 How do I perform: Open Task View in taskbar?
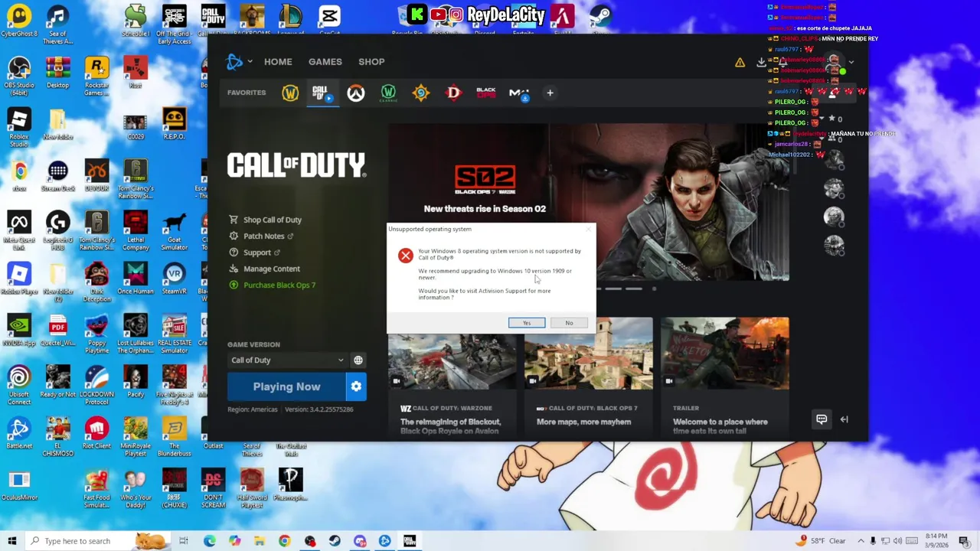coord(184,541)
